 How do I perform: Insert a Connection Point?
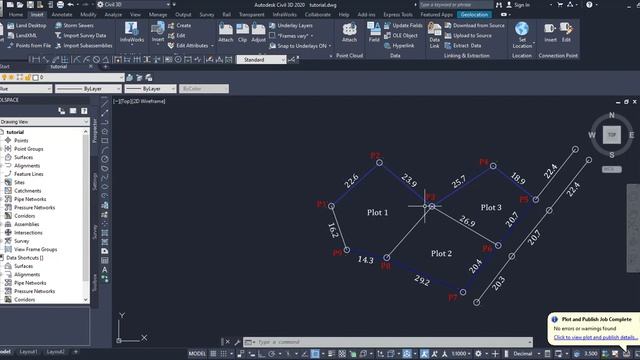pyautogui.click(x=550, y=32)
